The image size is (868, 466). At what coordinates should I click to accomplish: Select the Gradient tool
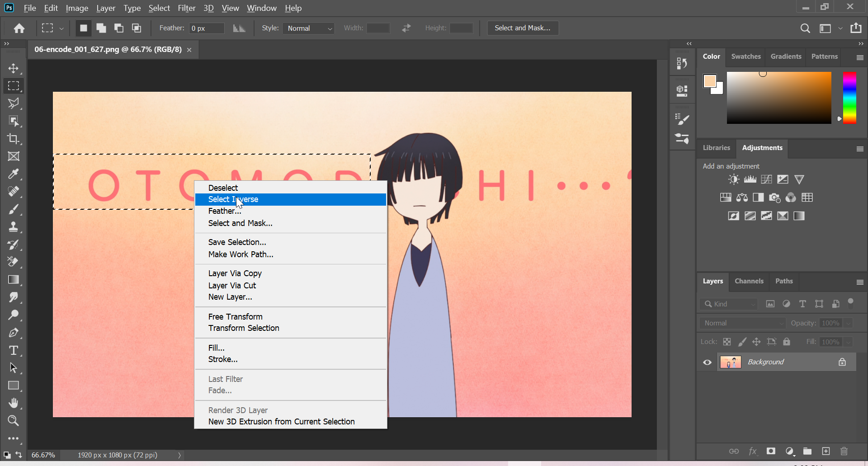14,280
